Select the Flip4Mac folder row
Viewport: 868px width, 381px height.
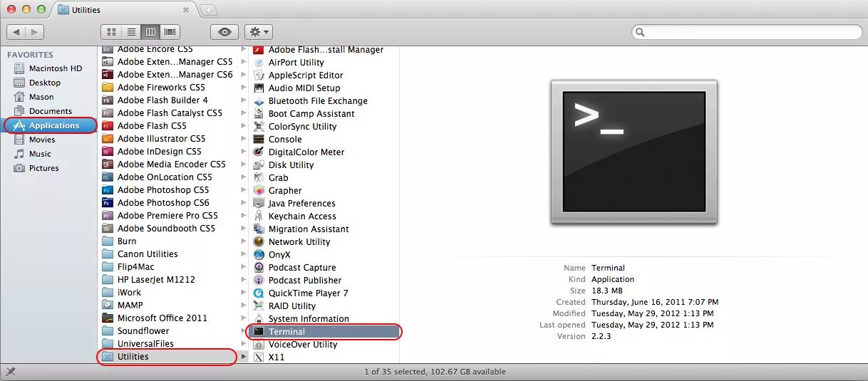coord(173,267)
